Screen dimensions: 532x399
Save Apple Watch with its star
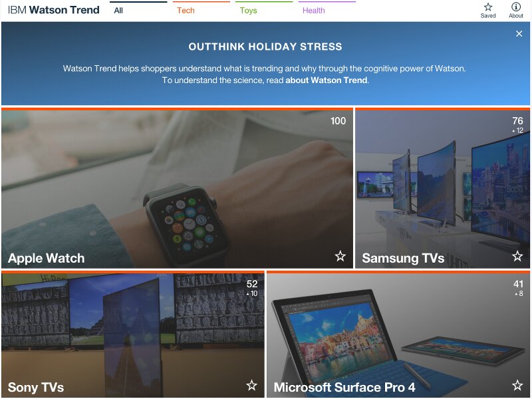(340, 256)
